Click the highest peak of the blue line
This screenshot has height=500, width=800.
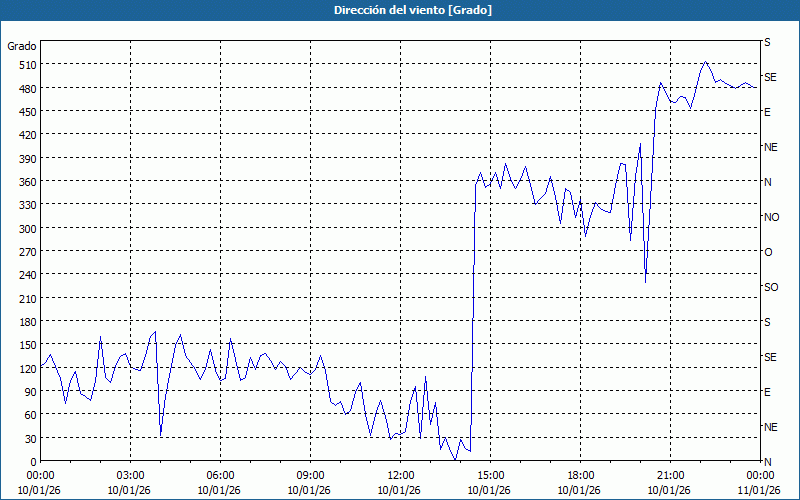click(706, 62)
